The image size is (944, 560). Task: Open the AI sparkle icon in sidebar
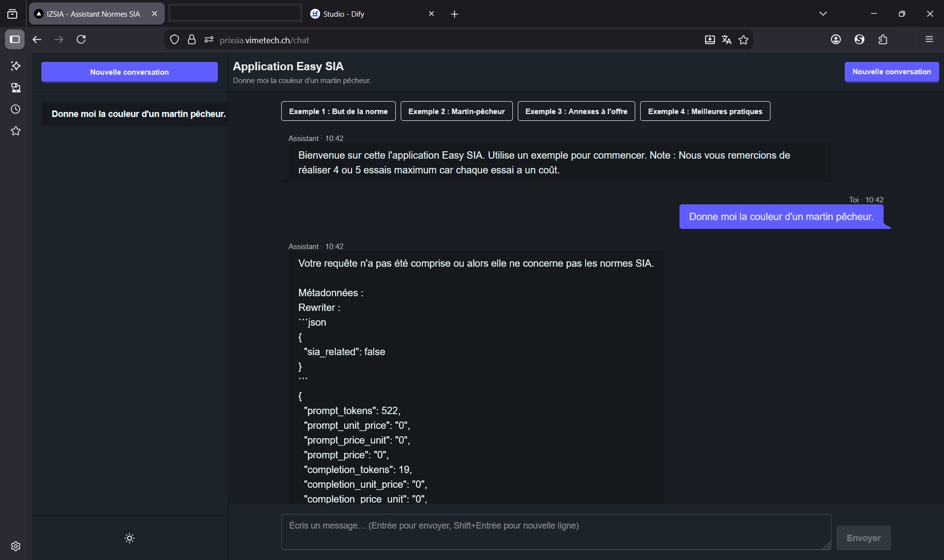click(16, 66)
